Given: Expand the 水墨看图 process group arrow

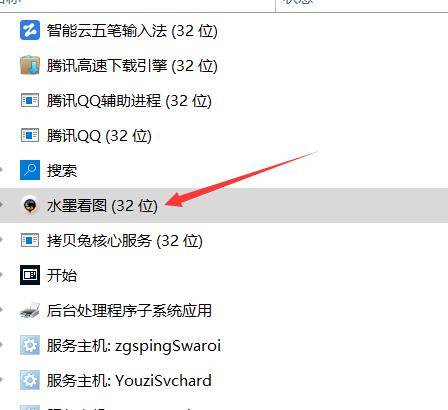Looking at the screenshot, I should coord(2,204).
